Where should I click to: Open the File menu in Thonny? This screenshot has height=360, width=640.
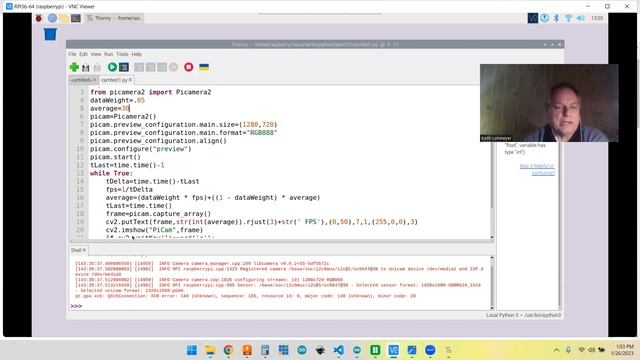72,54
